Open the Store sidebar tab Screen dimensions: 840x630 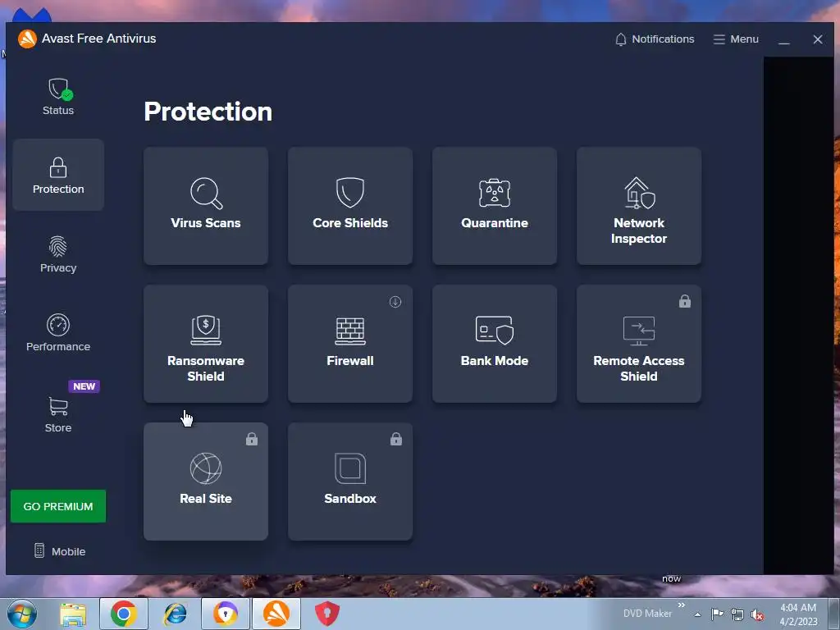point(58,414)
